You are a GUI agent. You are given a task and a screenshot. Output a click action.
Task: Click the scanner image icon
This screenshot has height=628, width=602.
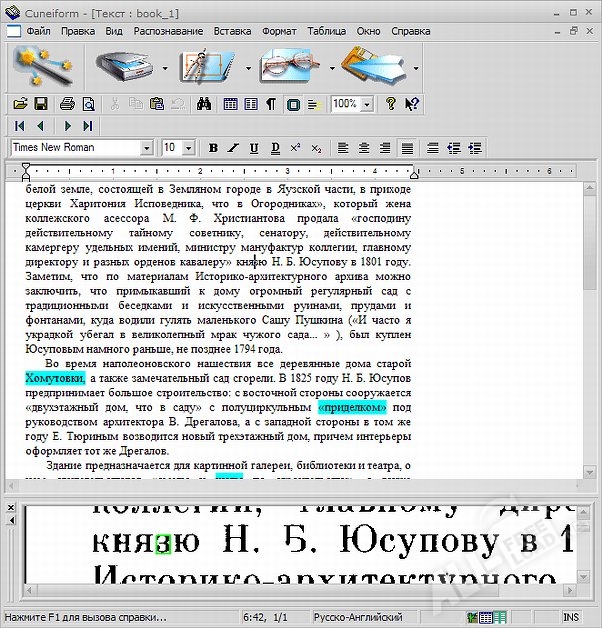click(x=125, y=66)
